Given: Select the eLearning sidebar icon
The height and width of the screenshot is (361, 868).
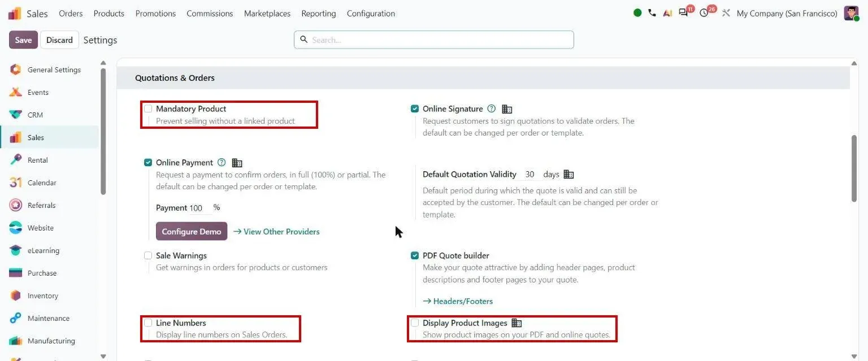Looking at the screenshot, I should click(x=16, y=250).
